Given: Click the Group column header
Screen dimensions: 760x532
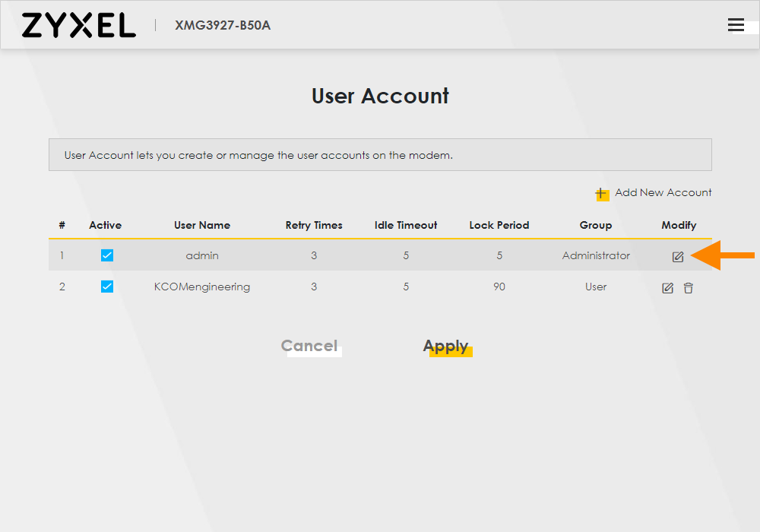Looking at the screenshot, I should tap(596, 225).
